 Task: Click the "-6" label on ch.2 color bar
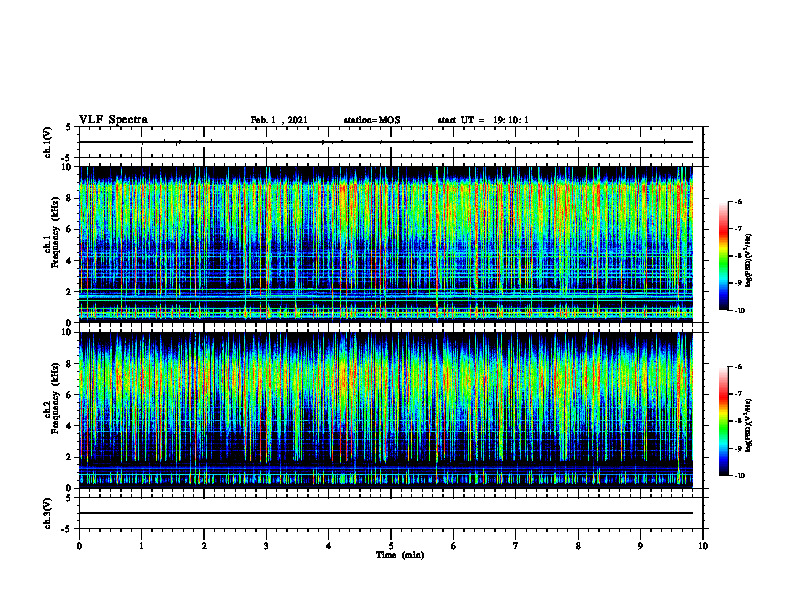click(x=738, y=367)
